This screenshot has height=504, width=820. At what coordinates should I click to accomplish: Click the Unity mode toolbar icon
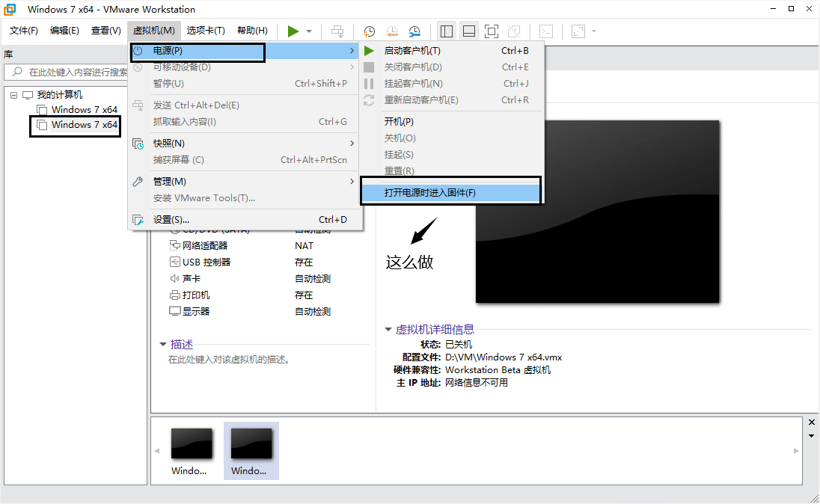point(514,31)
